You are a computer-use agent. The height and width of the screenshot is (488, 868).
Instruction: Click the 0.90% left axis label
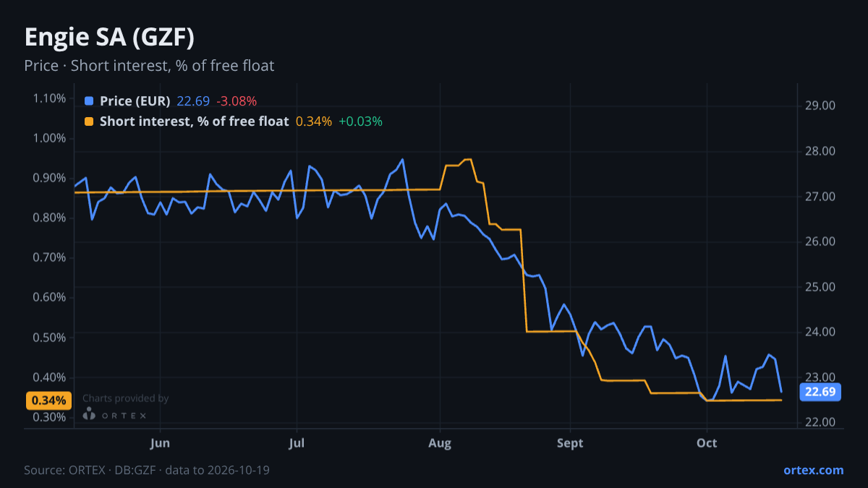pyautogui.click(x=49, y=178)
